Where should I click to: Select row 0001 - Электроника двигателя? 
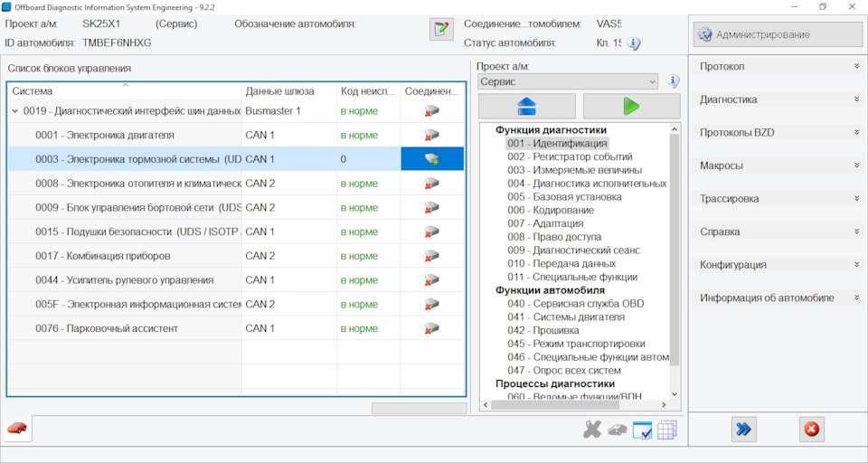pyautogui.click(x=235, y=135)
